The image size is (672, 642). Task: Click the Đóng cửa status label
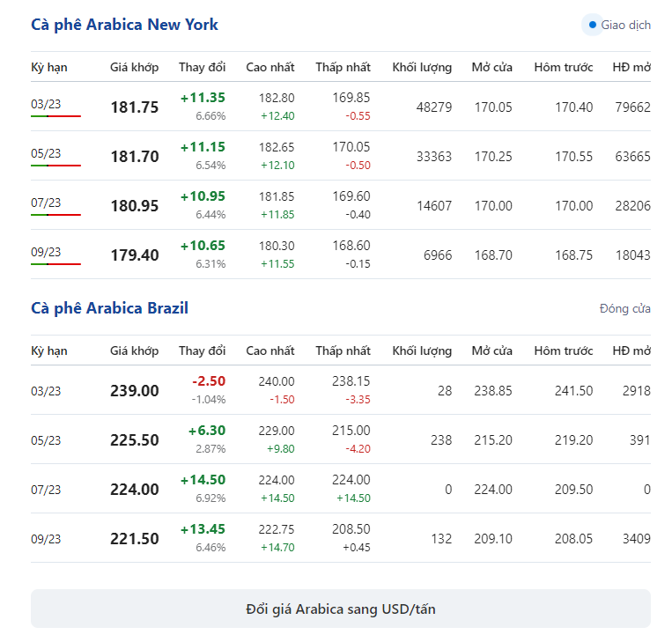coord(625,308)
